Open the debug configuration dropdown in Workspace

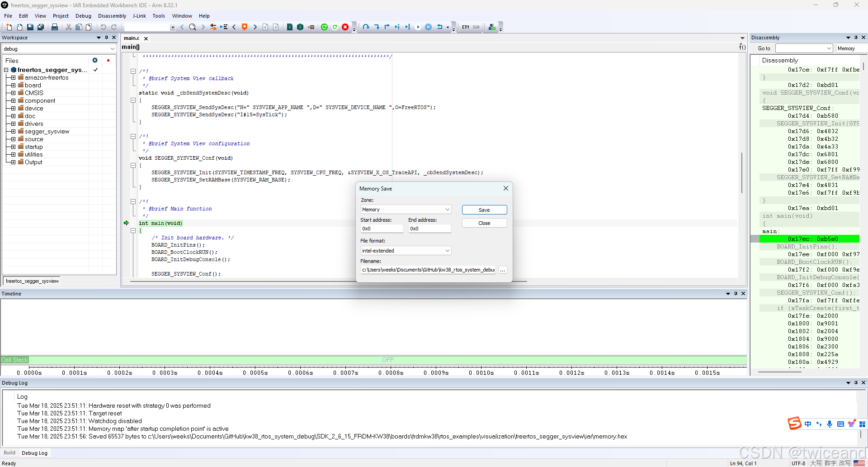59,49
